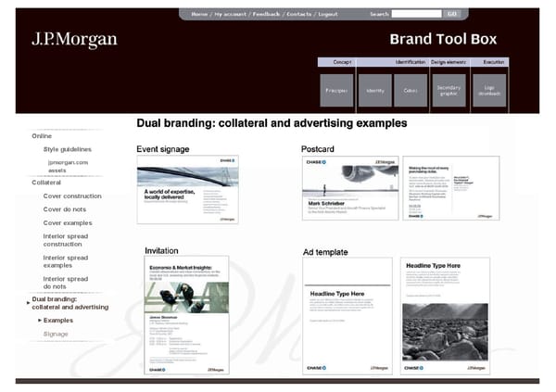Open Style guidelines in sidebar
The width and height of the screenshot is (556, 392).
(x=68, y=149)
